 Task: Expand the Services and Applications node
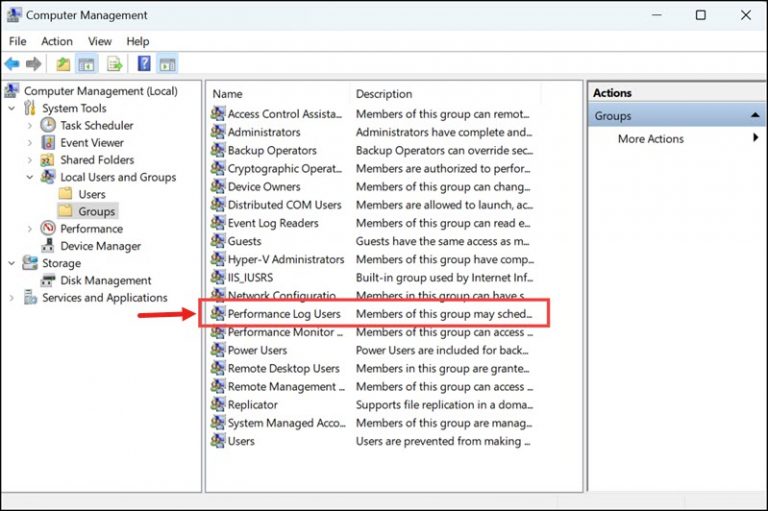click(x=12, y=297)
